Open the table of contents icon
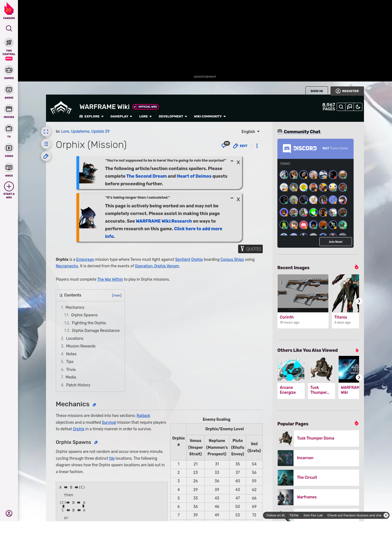392x545 pixels. (46, 144)
